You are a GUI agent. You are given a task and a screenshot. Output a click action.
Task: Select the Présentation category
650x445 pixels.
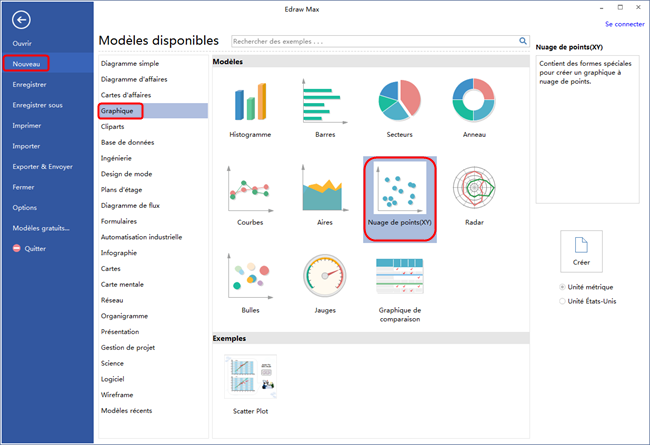point(120,331)
